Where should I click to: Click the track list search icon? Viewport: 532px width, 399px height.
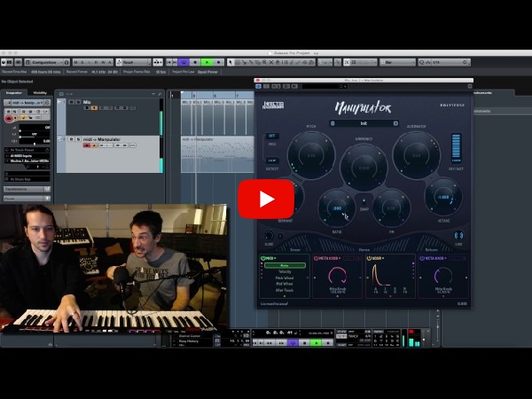coord(160,94)
